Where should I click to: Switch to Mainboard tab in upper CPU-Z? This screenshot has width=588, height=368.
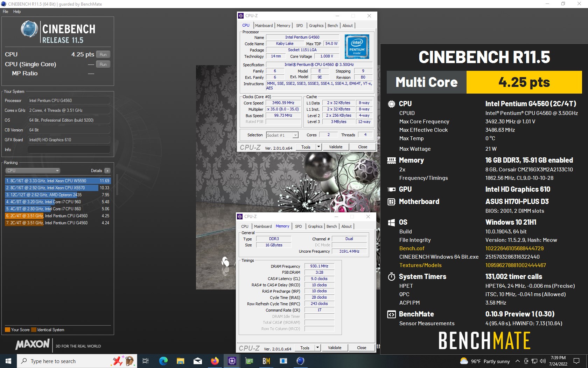click(264, 26)
